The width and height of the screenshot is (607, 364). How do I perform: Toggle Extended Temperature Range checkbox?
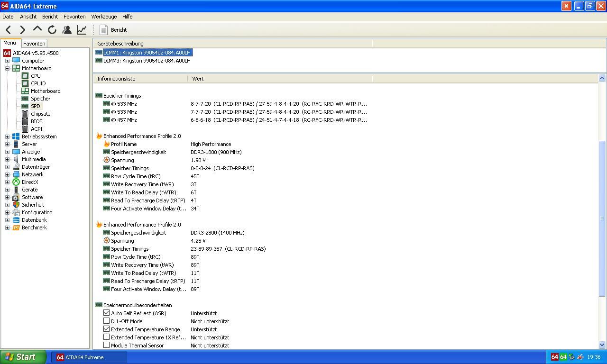[106, 329]
